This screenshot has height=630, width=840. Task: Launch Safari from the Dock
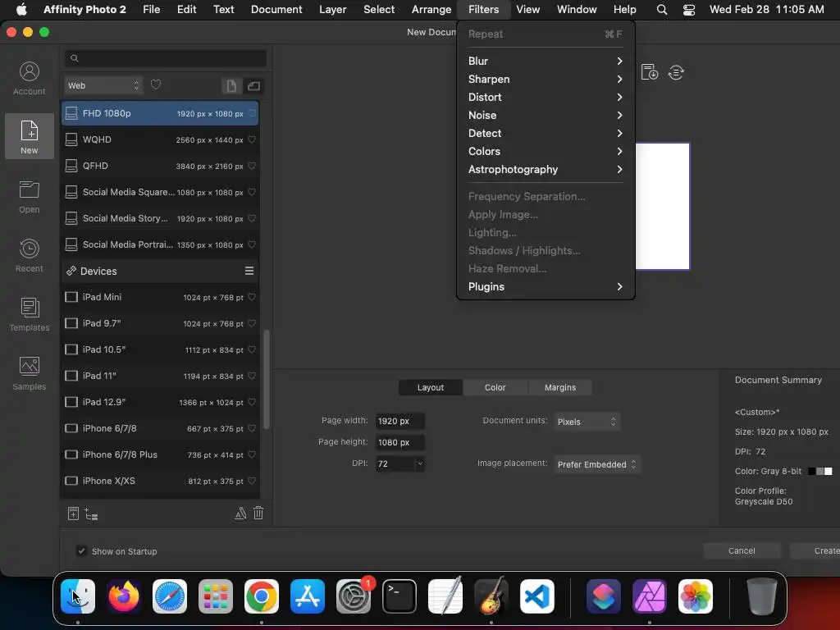coord(170,596)
